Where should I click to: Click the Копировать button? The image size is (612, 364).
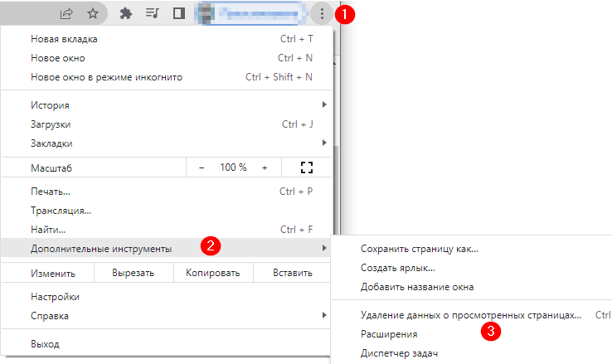point(213,274)
